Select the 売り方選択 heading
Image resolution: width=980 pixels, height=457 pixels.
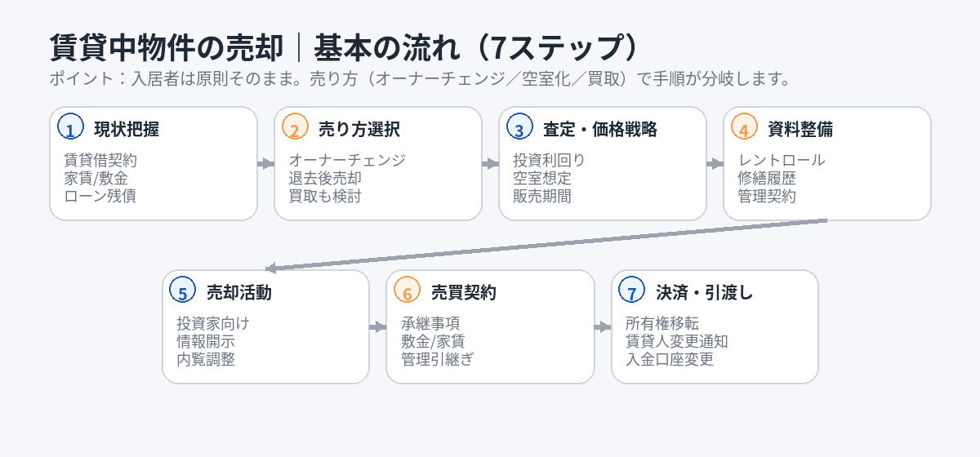point(359,129)
